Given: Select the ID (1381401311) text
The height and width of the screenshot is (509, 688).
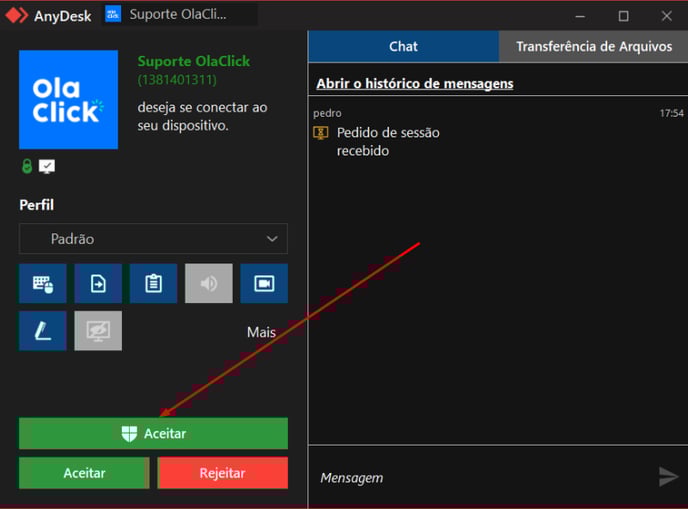Looking at the screenshot, I should (177, 80).
